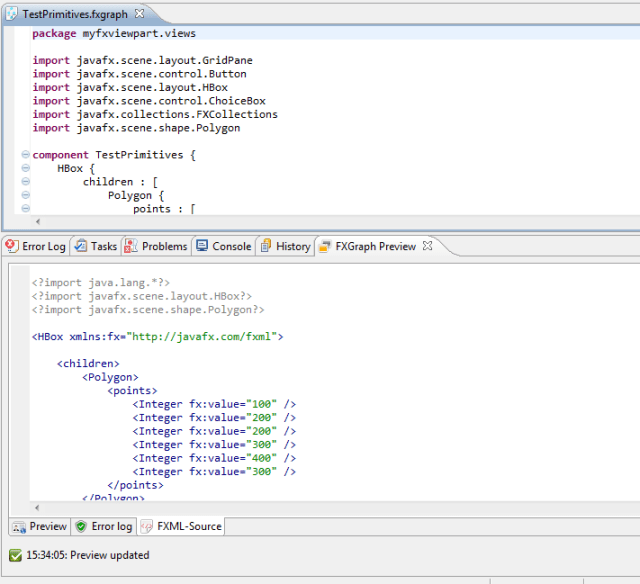Click the History view icon
This screenshot has height=584, width=640.
coord(266,246)
